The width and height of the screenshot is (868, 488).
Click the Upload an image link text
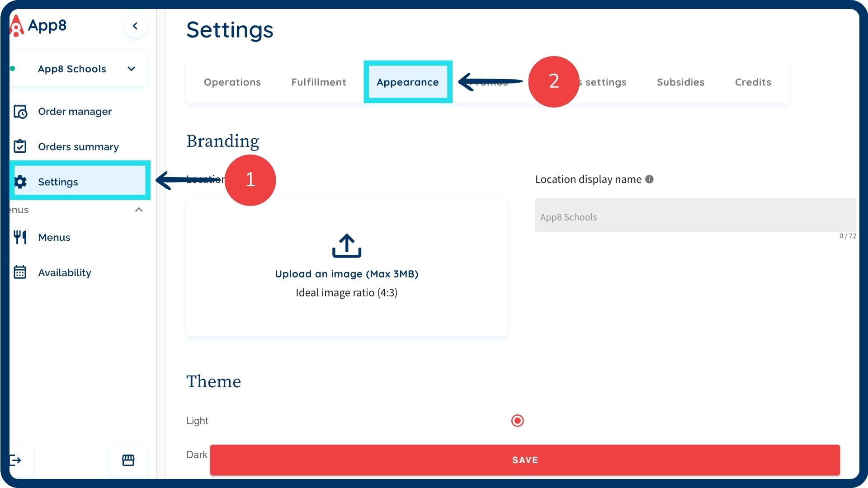[x=346, y=274]
